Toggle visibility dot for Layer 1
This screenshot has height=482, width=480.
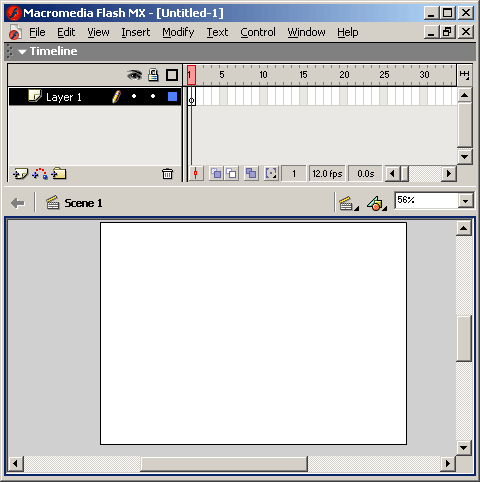tap(134, 96)
